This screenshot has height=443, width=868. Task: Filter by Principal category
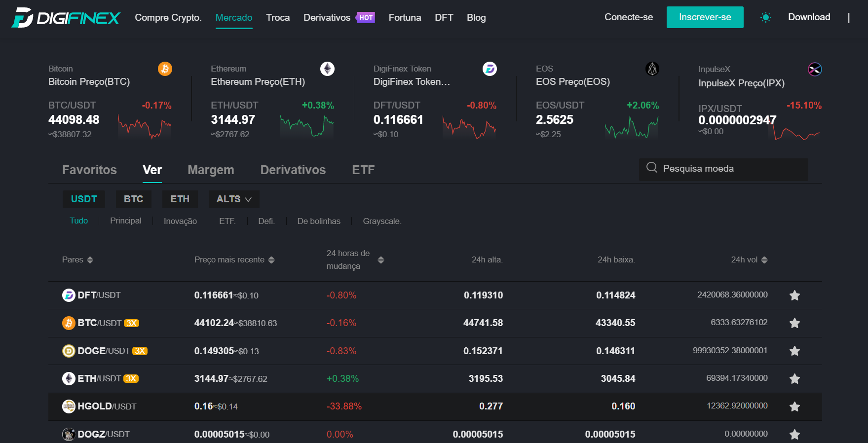125,221
